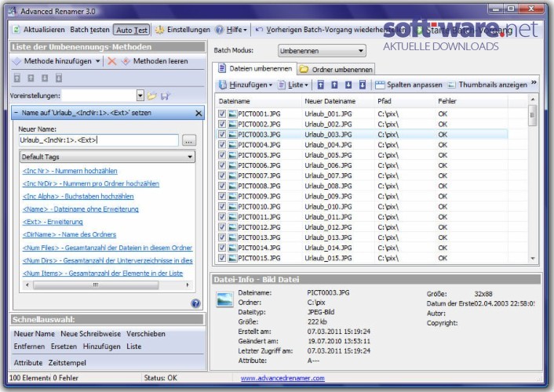Choose Verschieben quick method
Screen dimensions: 554x392
point(146,334)
